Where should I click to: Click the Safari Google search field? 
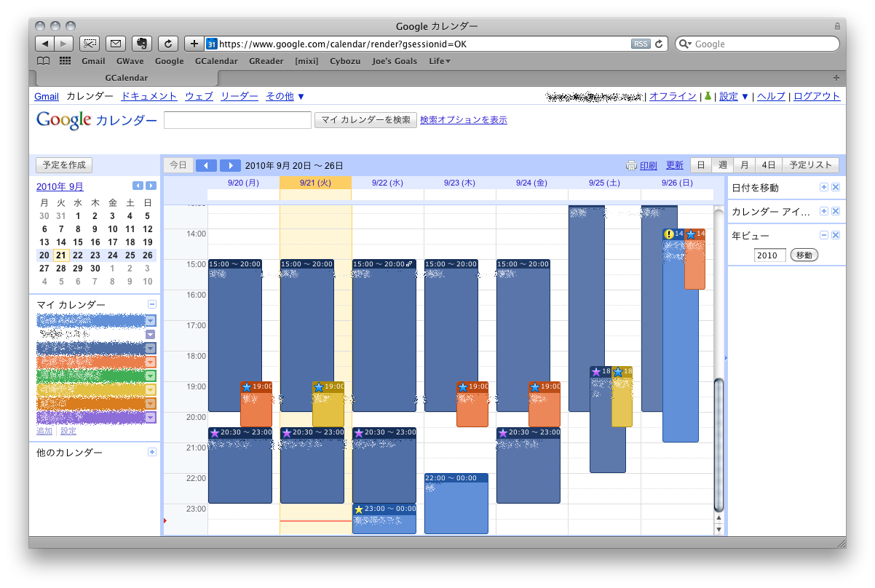(758, 44)
